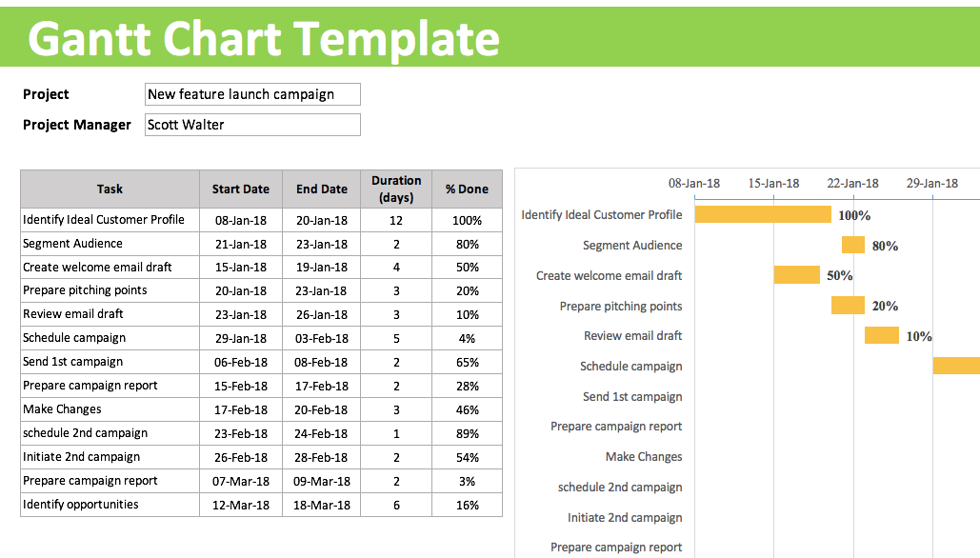
Task: Select the Project Manager name field
Action: click(x=252, y=125)
